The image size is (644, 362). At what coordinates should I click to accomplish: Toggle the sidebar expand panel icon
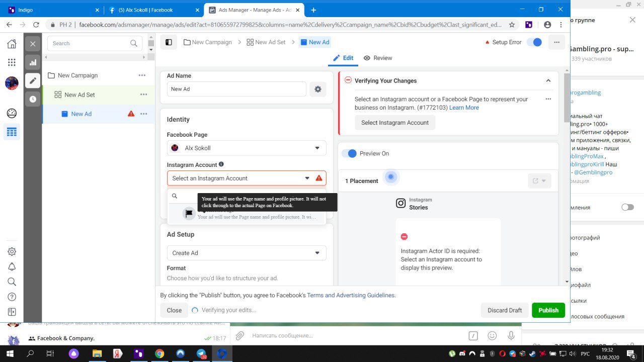pos(12,312)
